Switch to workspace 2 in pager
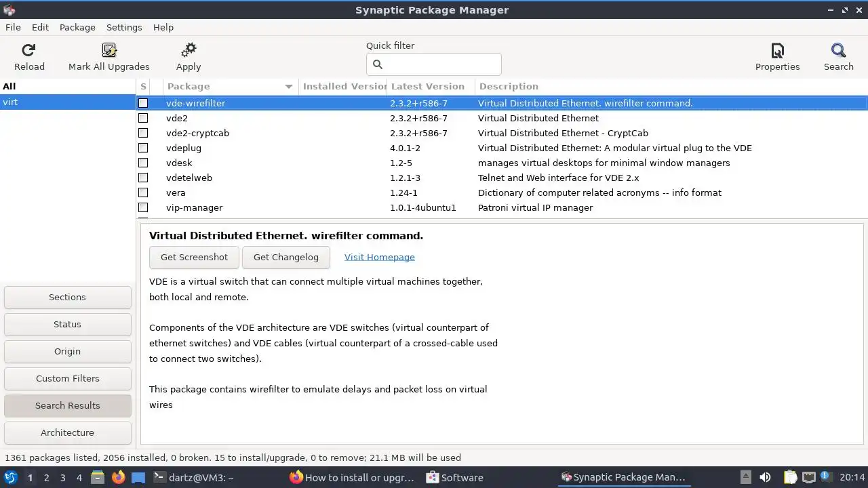This screenshot has width=868, height=488. 47,477
